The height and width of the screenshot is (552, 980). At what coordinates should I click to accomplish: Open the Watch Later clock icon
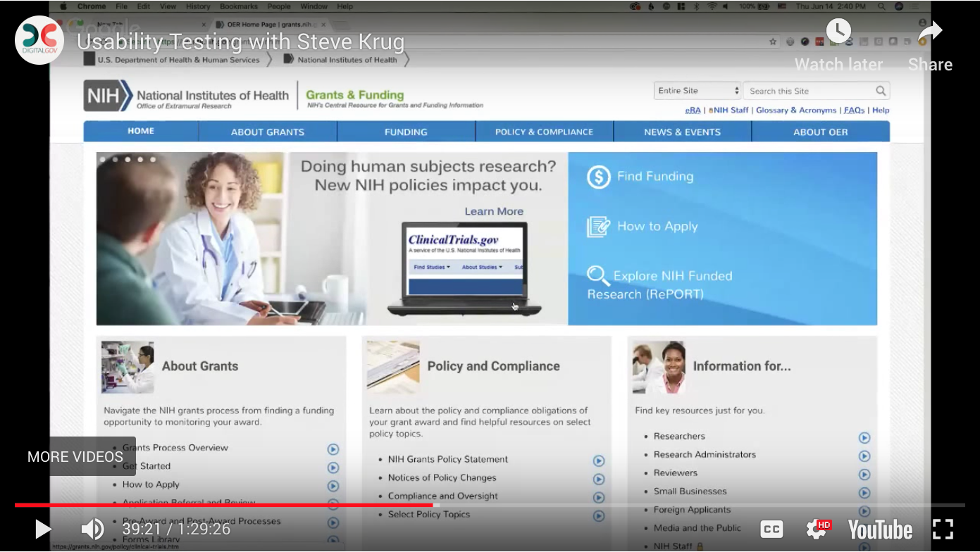coord(838,30)
